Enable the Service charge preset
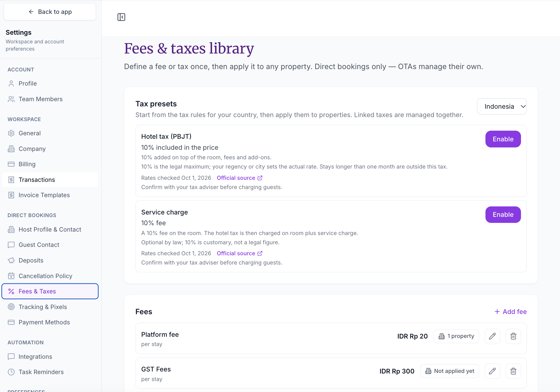Image resolution: width=560 pixels, height=392 pixels. pos(503,215)
